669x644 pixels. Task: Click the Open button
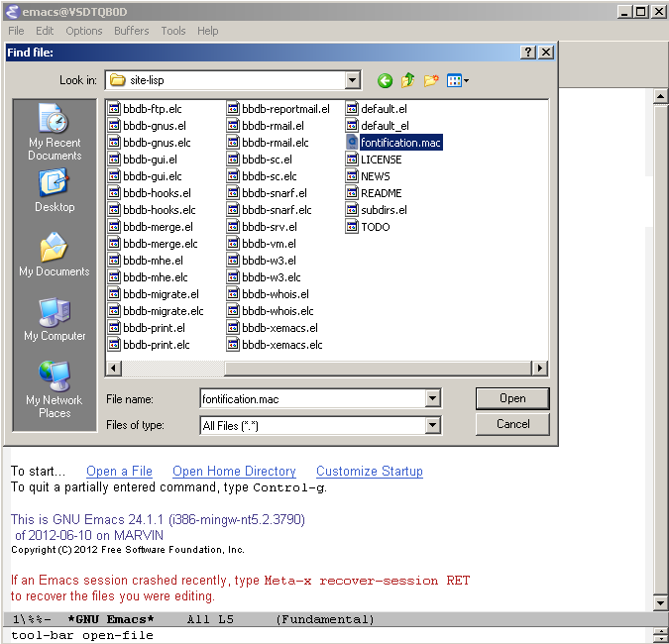(x=512, y=398)
